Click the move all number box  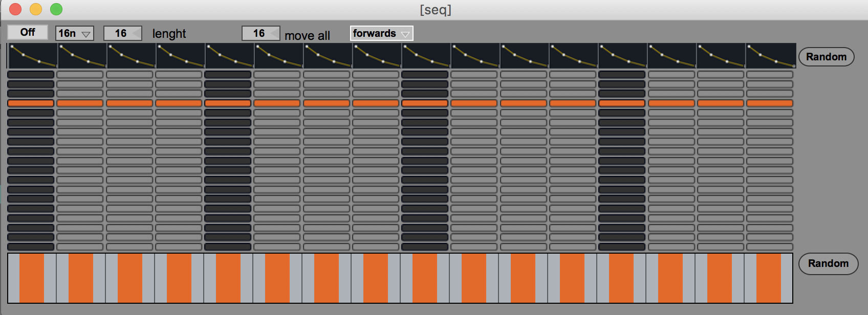click(x=260, y=33)
